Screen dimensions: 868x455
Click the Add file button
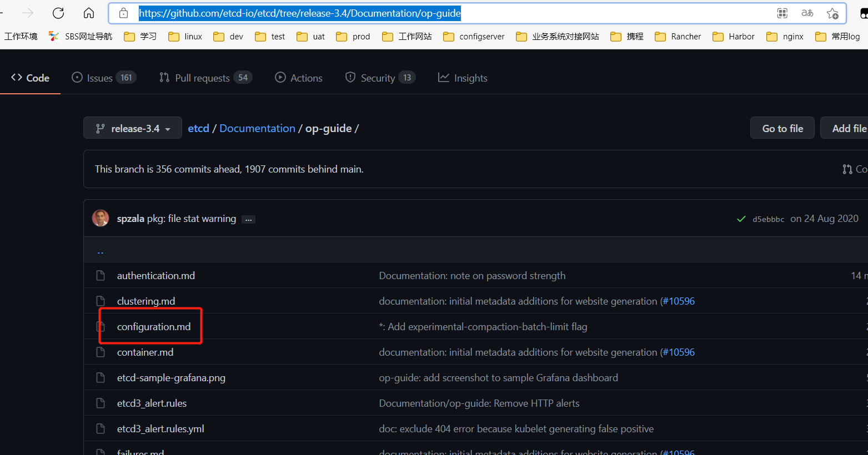[845, 128]
